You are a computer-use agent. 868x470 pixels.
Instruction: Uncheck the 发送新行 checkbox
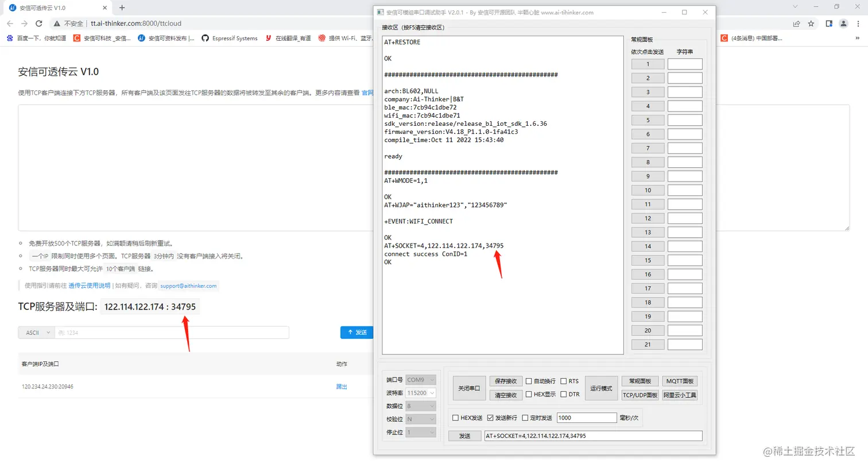490,418
